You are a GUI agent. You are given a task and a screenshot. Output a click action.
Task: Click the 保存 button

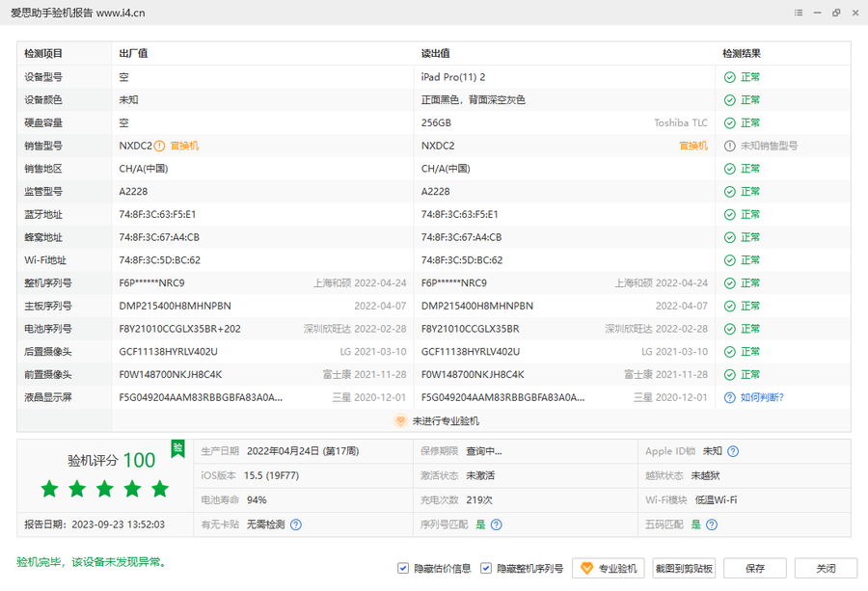tap(755, 568)
